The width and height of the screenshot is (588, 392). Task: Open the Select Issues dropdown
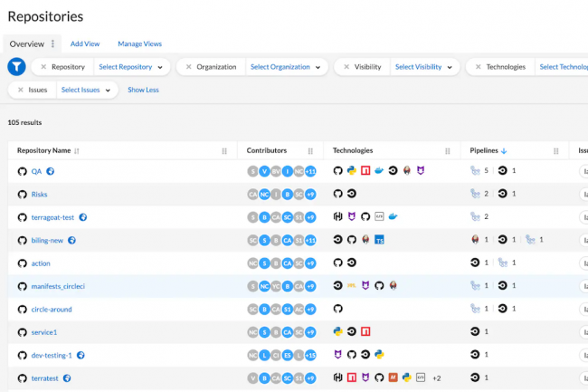point(86,91)
